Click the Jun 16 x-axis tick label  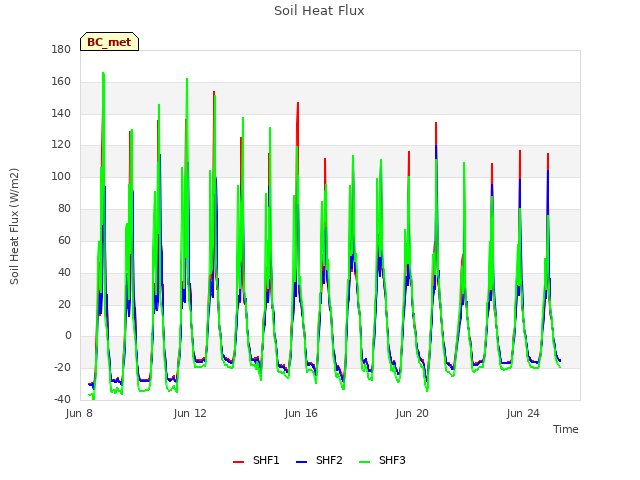[301, 413]
